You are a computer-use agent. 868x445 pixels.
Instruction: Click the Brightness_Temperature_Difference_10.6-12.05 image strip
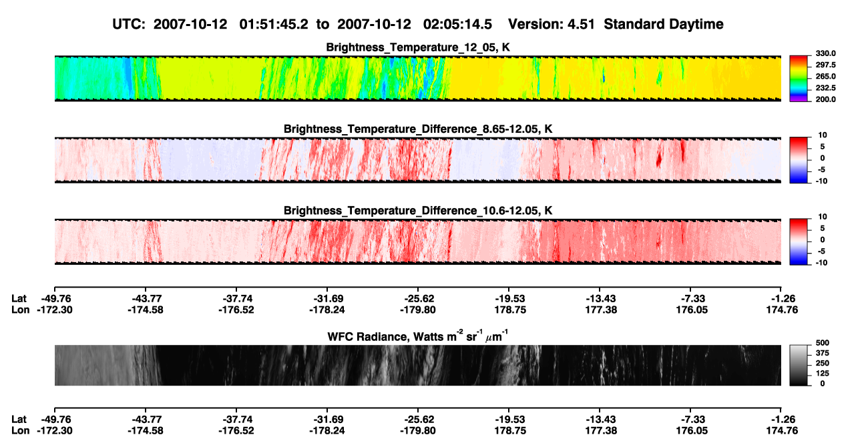[x=417, y=242]
